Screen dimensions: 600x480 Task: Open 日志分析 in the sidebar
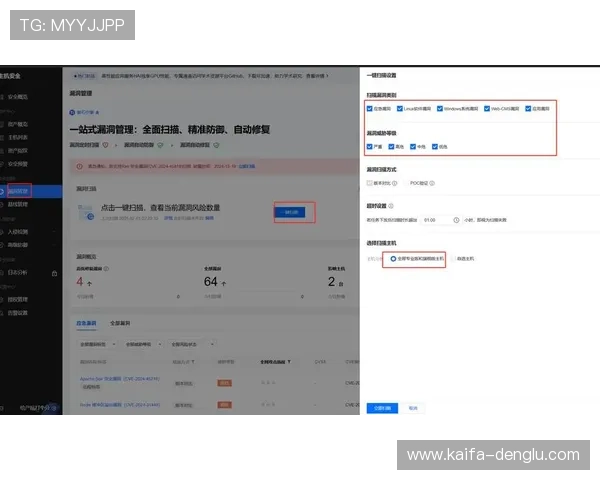[18, 273]
